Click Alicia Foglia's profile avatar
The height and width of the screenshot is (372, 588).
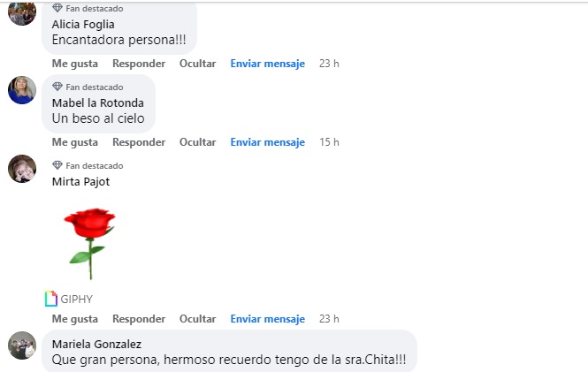22,11
